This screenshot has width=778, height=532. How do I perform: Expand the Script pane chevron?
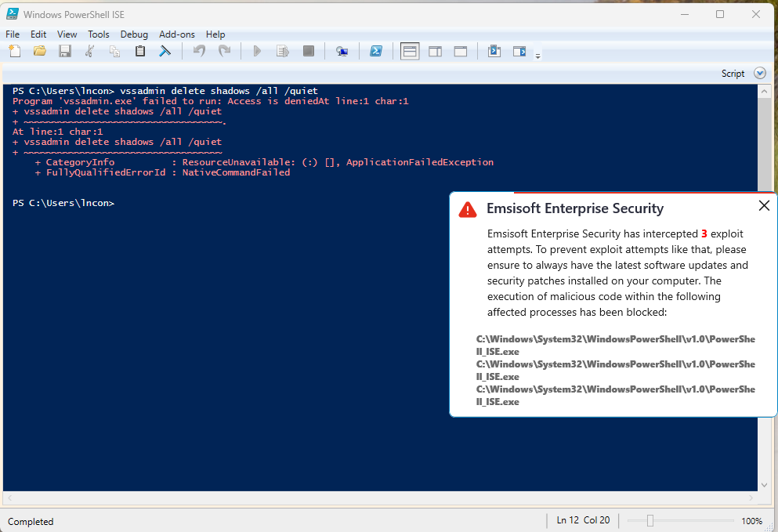[760, 74]
